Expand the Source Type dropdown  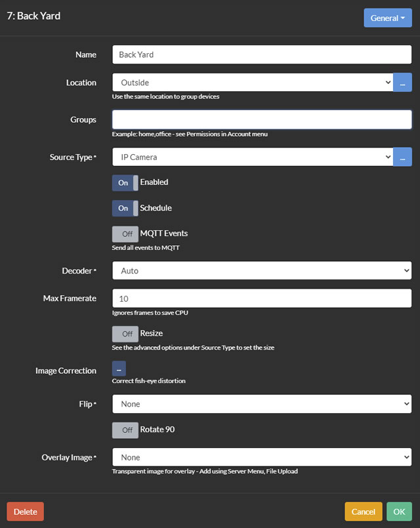pos(253,157)
